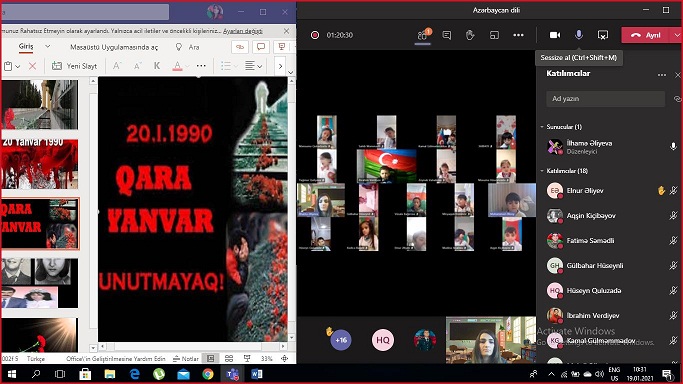Select the portraits slide thumbnail
The height and width of the screenshot is (384, 683).
[40, 283]
